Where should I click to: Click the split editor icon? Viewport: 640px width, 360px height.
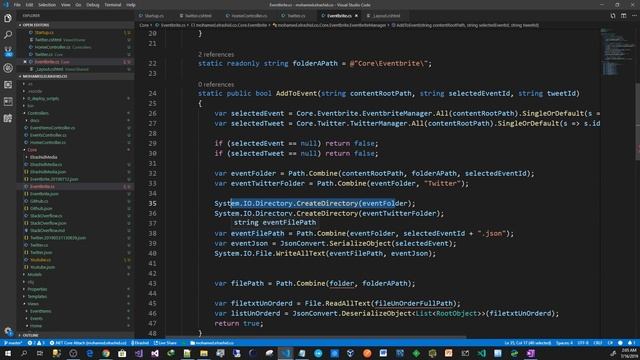tap(624, 16)
